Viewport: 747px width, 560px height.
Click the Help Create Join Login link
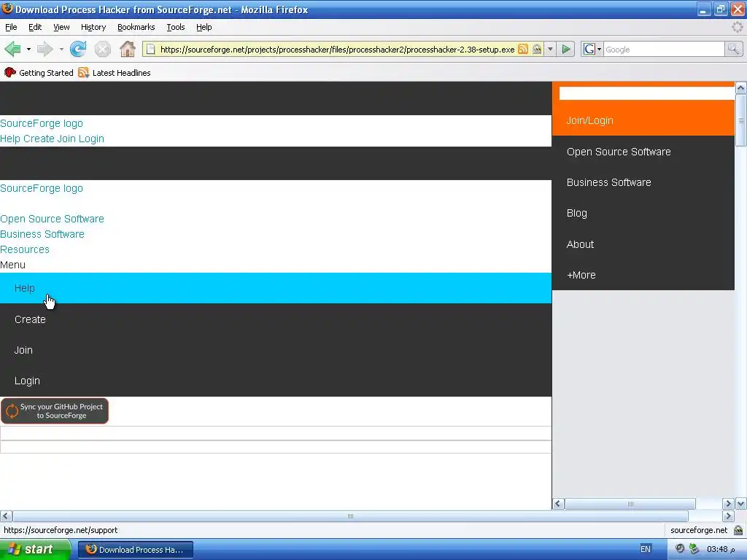[52, 139]
